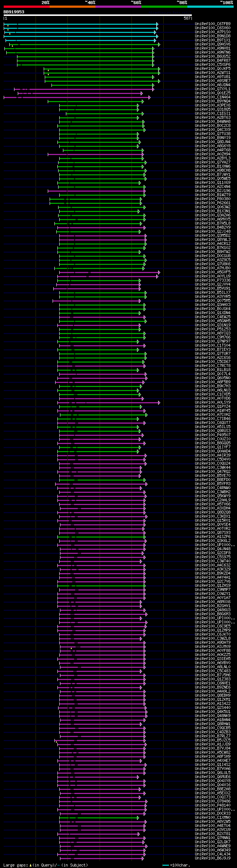Select hit label UniRef100_B5ILX7
Screen dimensions: 237x868
[213, 293]
